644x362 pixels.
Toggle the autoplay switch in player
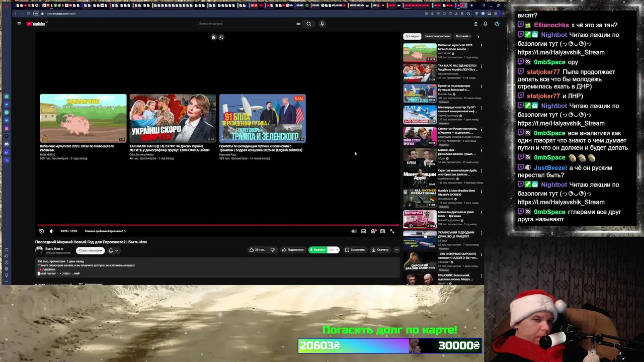354,231
